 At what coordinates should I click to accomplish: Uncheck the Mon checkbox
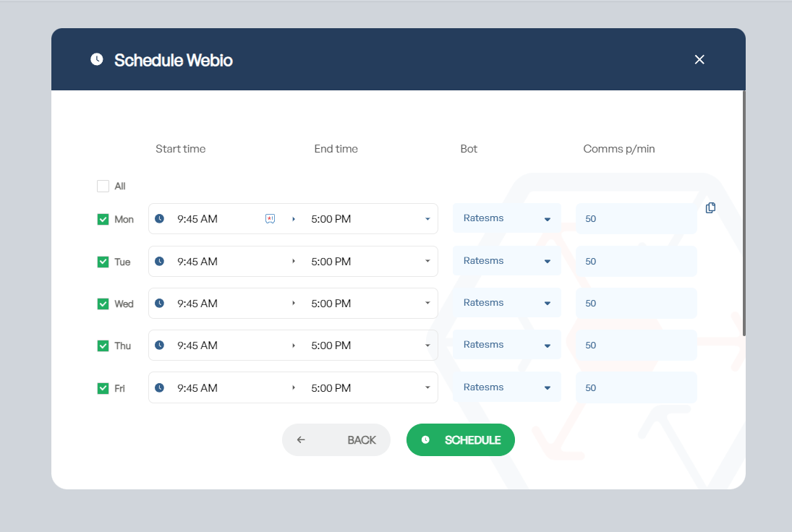tap(103, 219)
